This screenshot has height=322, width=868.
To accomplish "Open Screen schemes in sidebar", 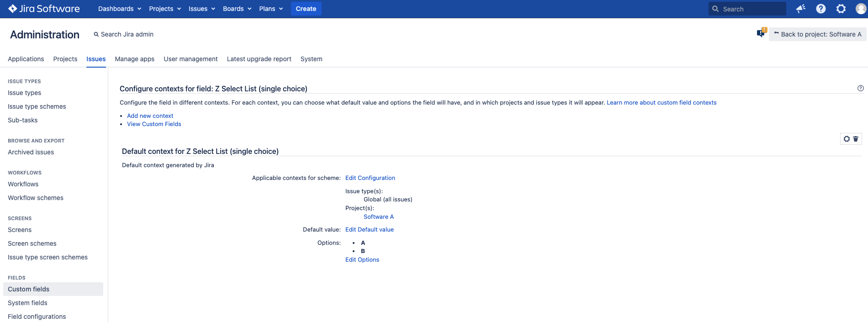I will click(32, 243).
